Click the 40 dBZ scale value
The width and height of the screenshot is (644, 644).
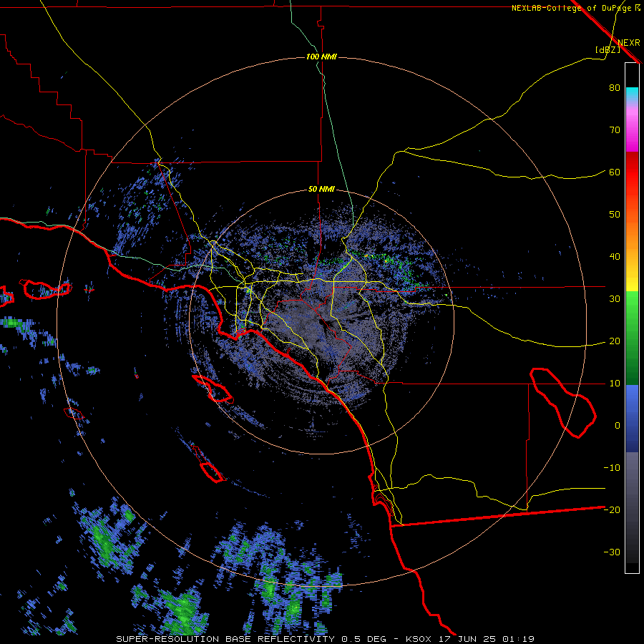(x=615, y=257)
